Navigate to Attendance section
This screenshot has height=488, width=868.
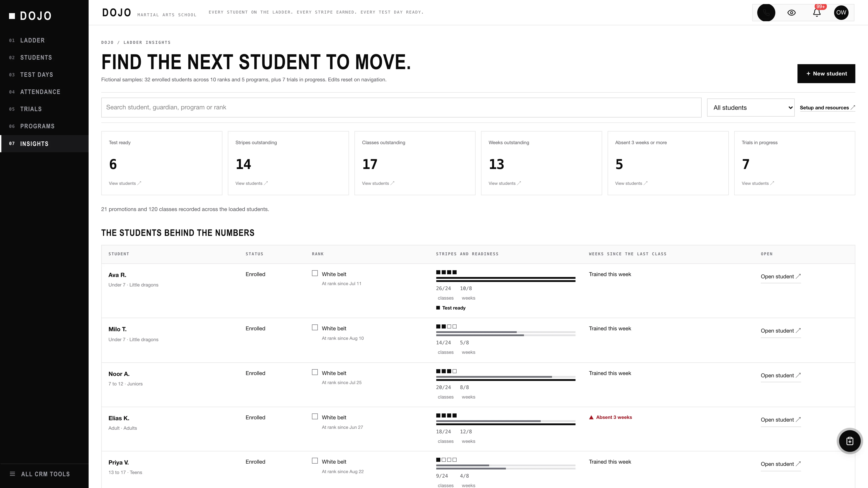point(44,92)
